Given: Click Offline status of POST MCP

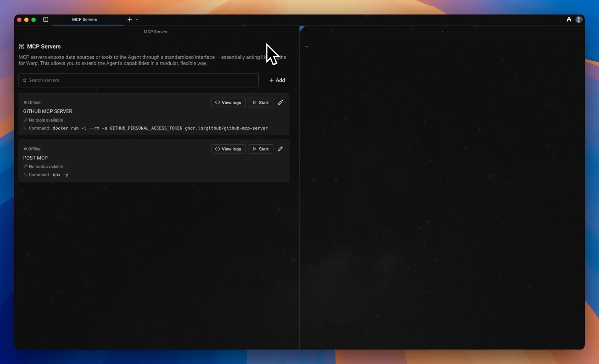Looking at the screenshot, I should point(32,149).
